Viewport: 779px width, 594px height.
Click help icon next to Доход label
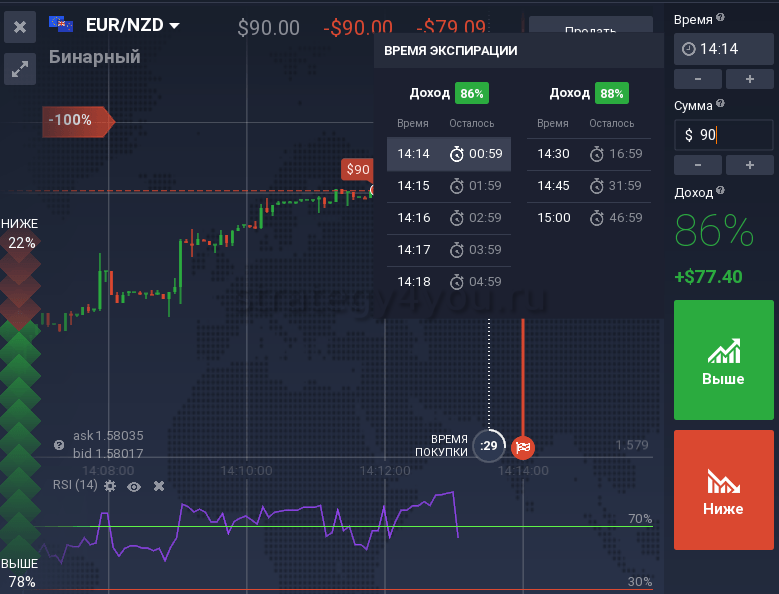719,190
